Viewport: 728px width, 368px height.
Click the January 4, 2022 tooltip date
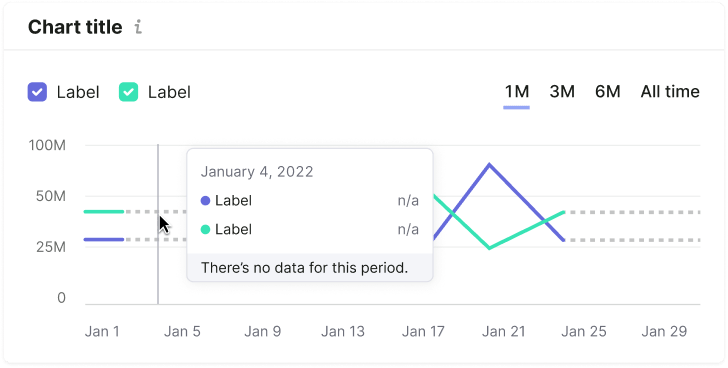click(257, 172)
